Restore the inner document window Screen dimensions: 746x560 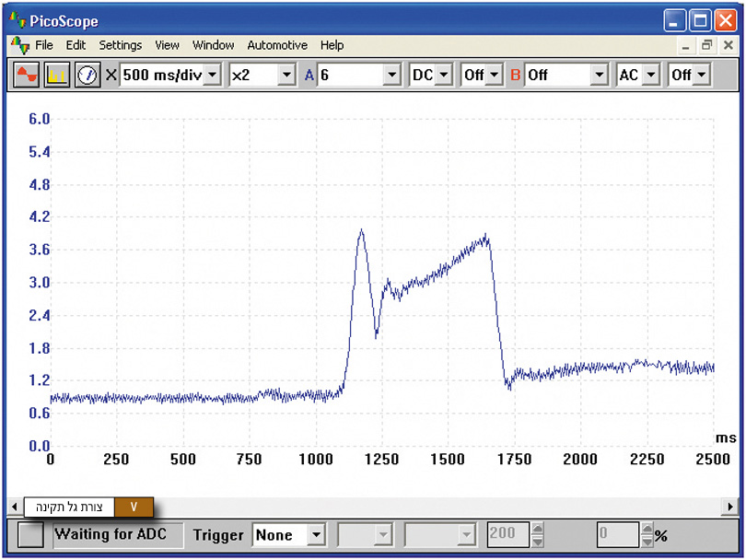pyautogui.click(x=707, y=45)
